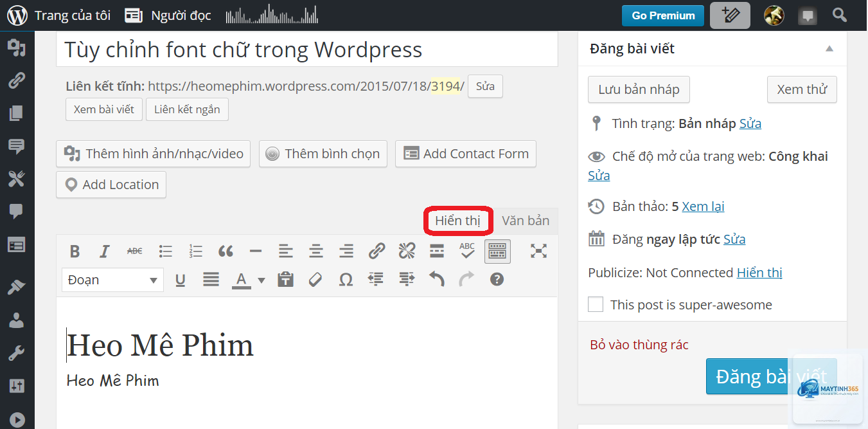Open the user avatar profile menu

774,15
